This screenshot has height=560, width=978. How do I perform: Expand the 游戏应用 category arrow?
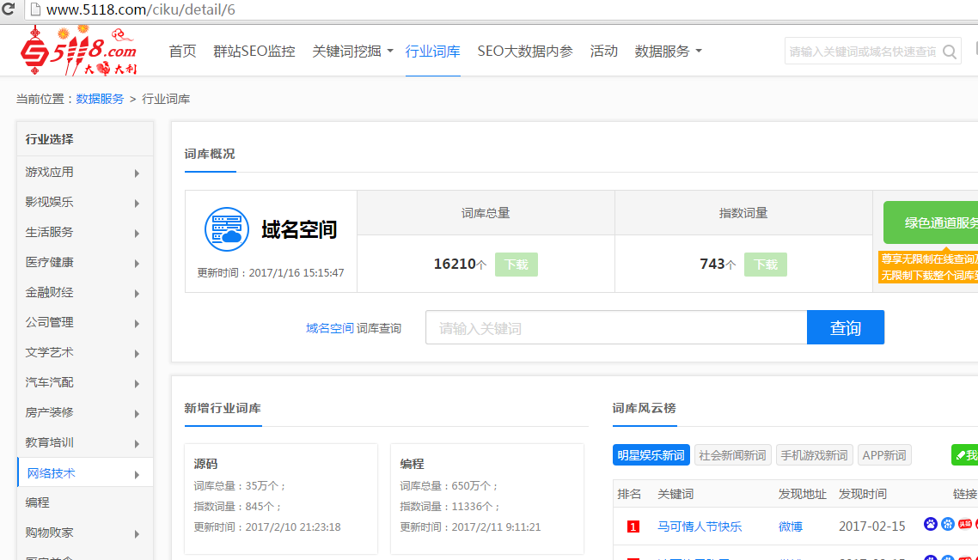click(x=137, y=173)
